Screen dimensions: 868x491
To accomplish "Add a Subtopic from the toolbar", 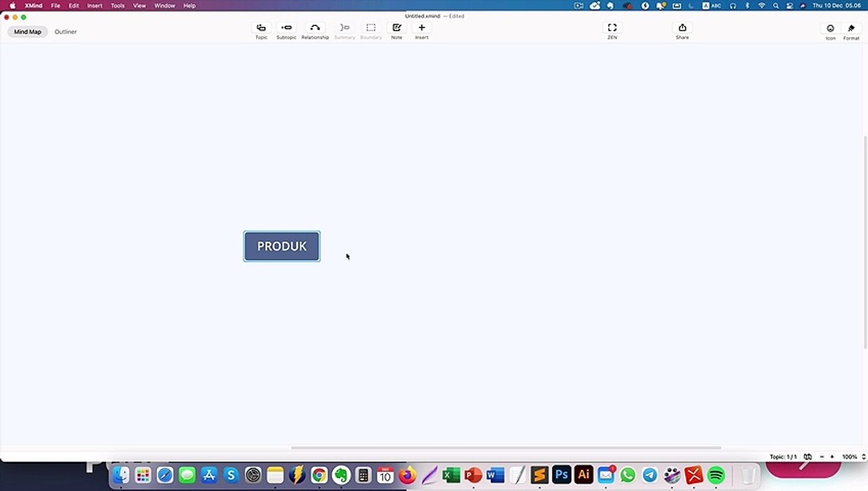I will pos(287,31).
